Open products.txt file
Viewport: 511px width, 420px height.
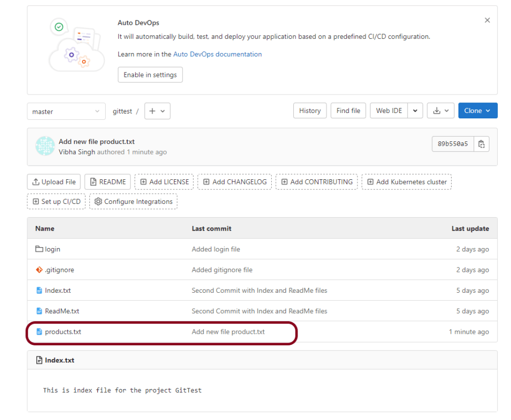pyautogui.click(x=63, y=332)
